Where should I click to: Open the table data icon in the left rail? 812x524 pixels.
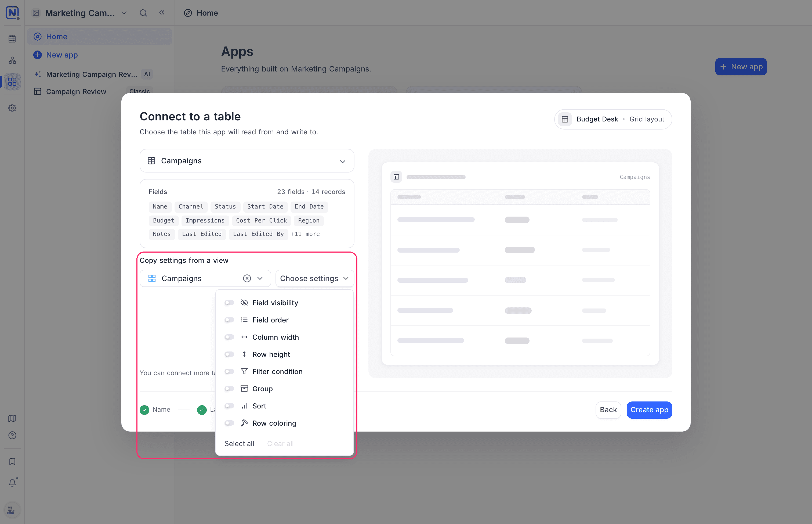click(12, 39)
